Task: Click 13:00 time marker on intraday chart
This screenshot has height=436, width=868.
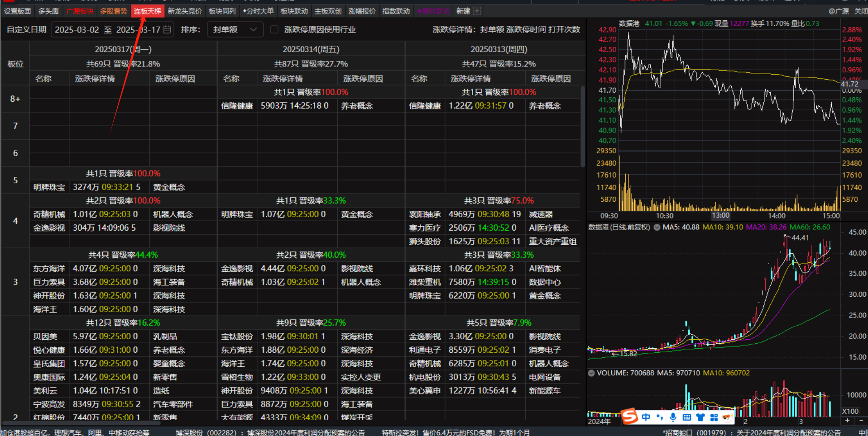Action: tap(720, 215)
